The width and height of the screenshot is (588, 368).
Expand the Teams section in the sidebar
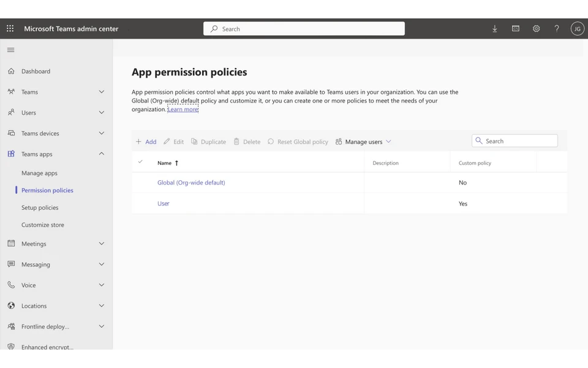pyautogui.click(x=101, y=91)
